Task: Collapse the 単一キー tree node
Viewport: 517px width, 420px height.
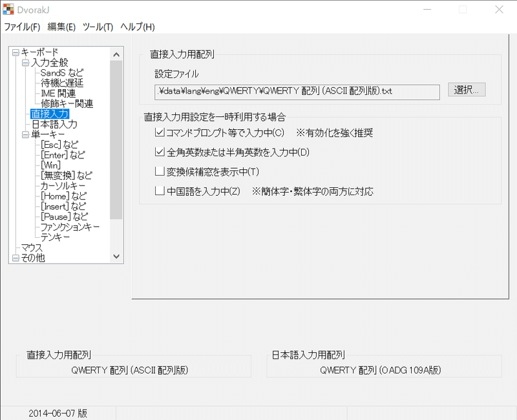Action: [x=25, y=134]
